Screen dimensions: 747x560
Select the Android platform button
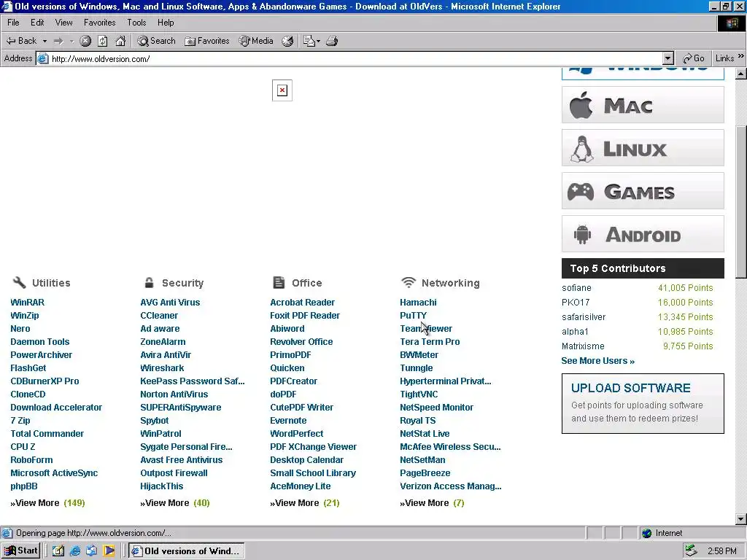click(643, 234)
